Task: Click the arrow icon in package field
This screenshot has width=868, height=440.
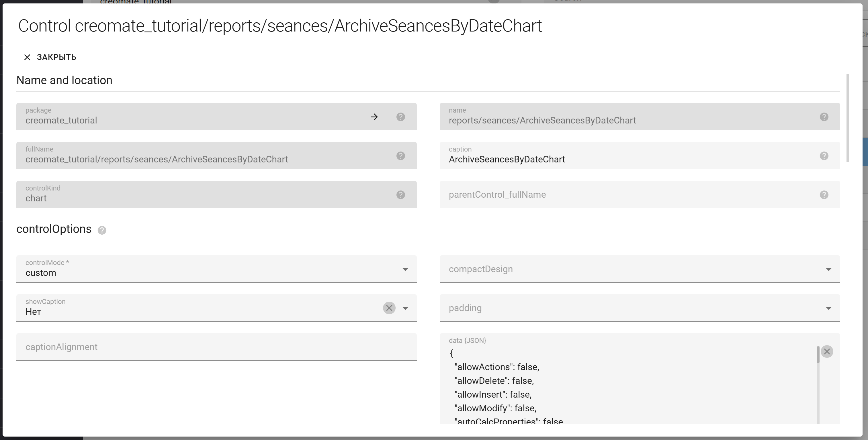Action: pyautogui.click(x=374, y=117)
